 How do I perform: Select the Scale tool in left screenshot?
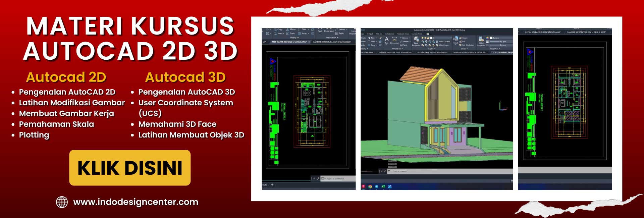click(290, 34)
